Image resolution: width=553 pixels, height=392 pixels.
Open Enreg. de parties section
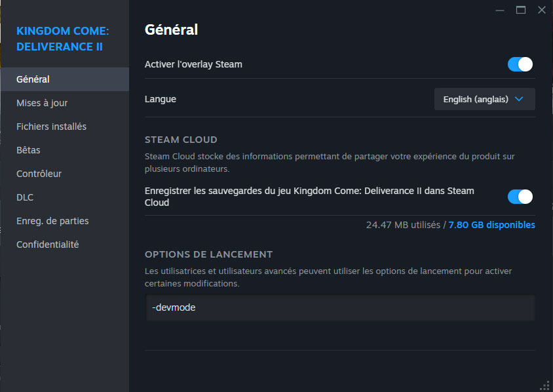click(65, 221)
